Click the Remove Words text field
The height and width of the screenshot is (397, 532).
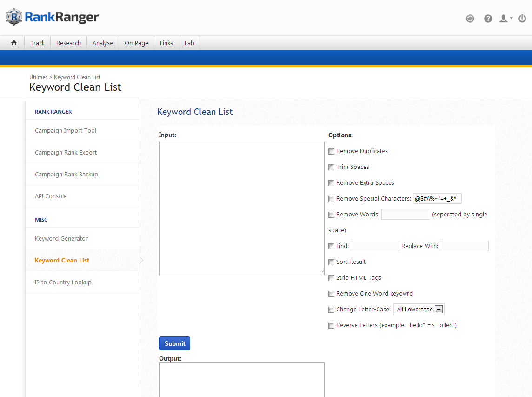point(406,214)
